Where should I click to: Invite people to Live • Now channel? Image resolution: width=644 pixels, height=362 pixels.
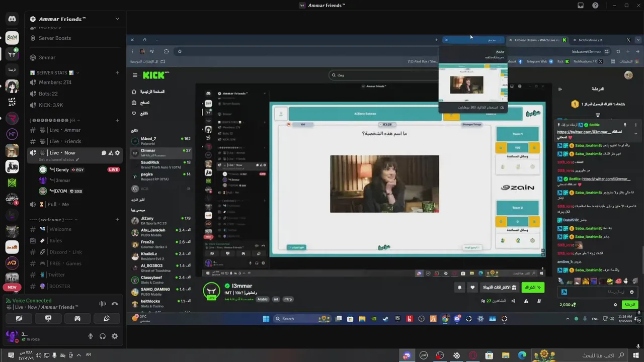tap(111, 153)
